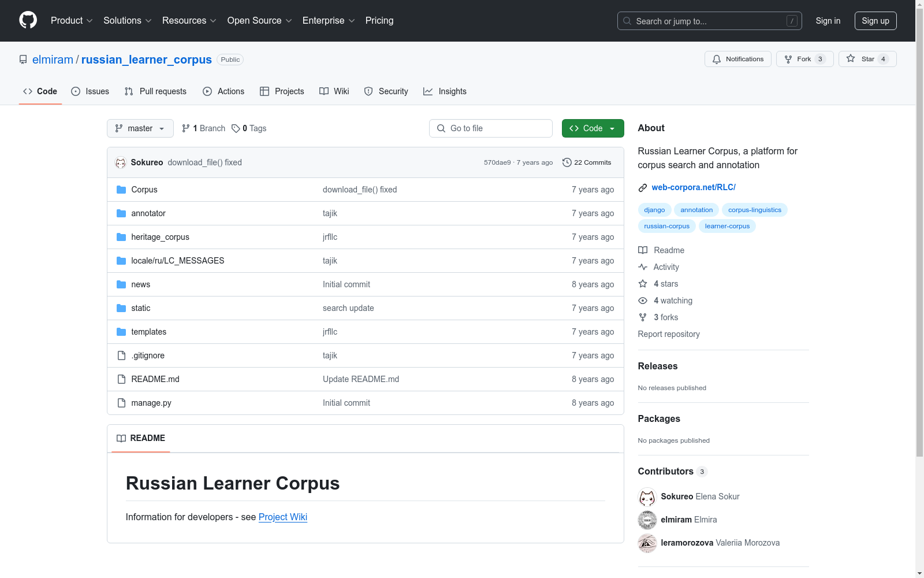Click the Fork icon button
This screenshot has width=924, height=578.
(788, 59)
